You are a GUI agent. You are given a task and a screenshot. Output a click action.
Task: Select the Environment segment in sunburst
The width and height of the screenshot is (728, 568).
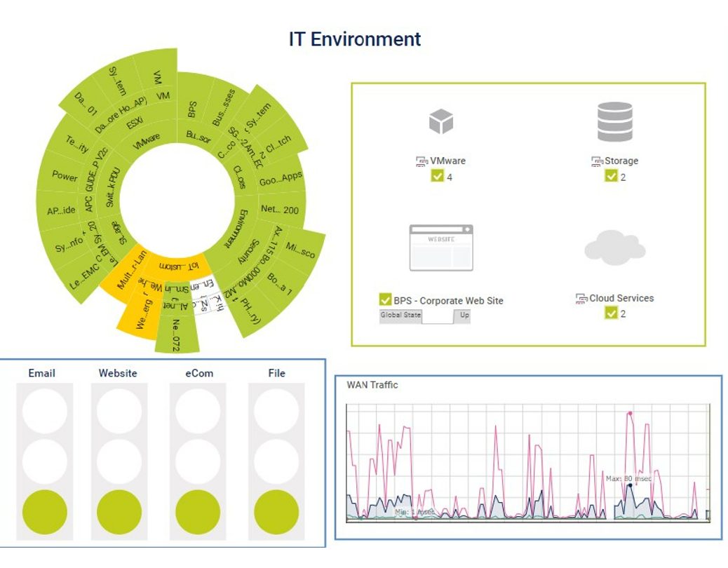[235, 229]
